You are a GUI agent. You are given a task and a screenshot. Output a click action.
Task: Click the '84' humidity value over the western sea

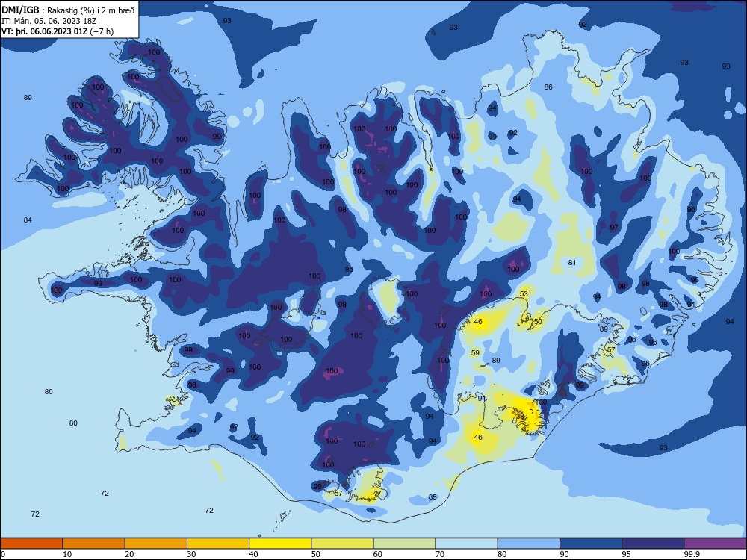point(28,220)
